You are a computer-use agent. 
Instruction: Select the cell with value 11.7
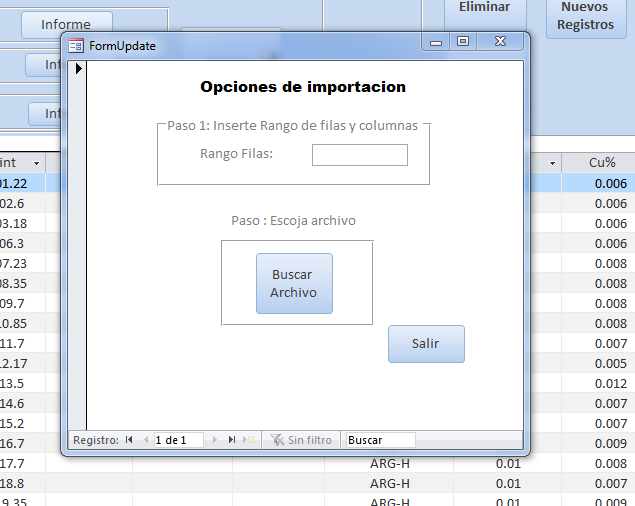pos(22,344)
